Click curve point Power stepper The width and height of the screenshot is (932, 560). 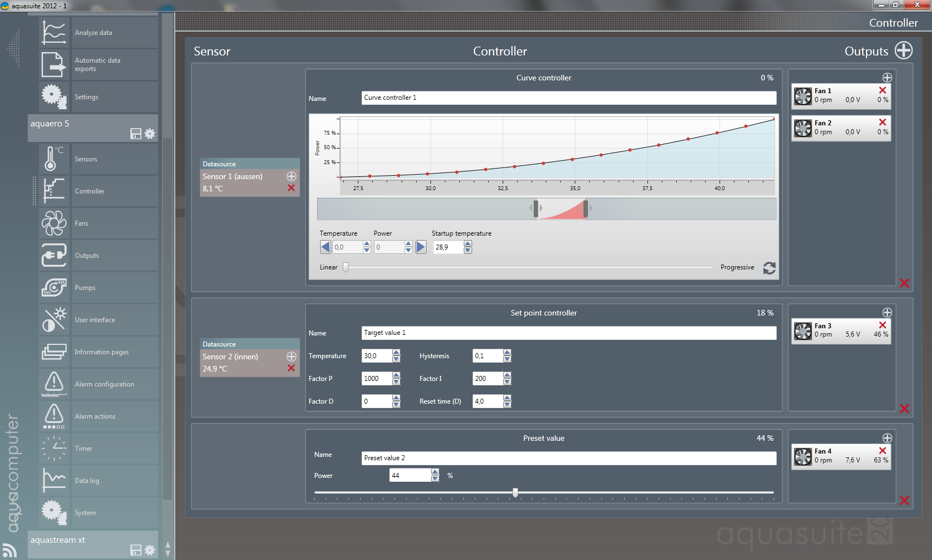click(x=408, y=247)
